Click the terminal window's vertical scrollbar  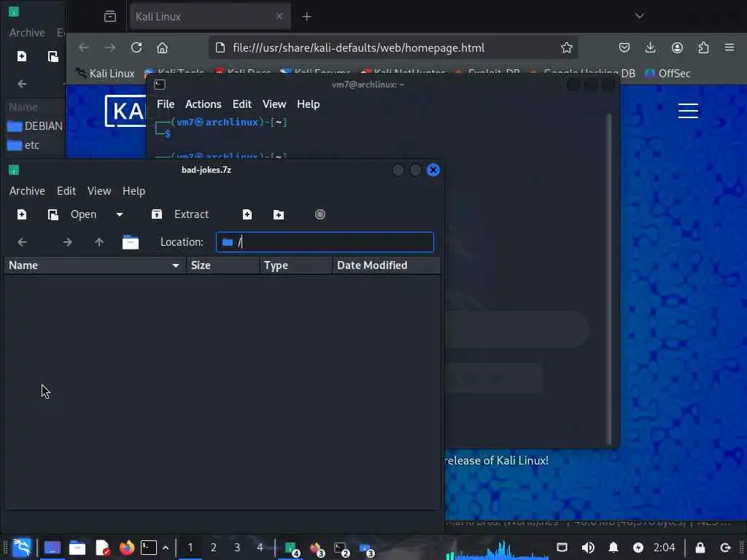pos(608,279)
